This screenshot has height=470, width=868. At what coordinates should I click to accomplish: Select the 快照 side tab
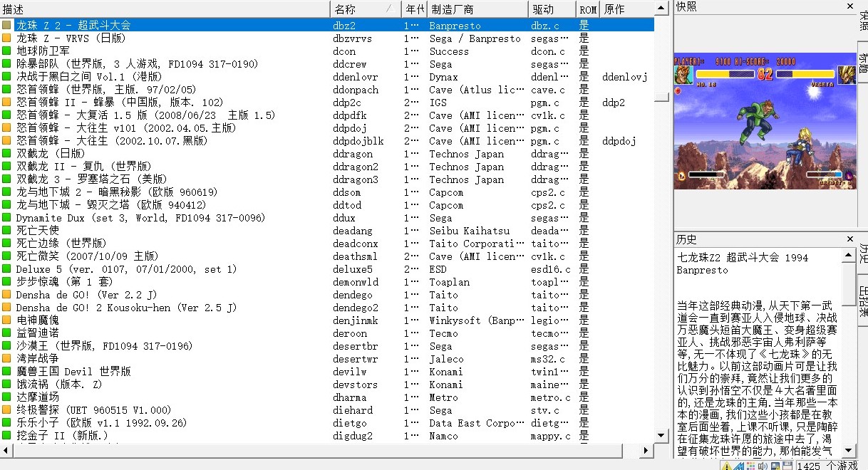863,21
